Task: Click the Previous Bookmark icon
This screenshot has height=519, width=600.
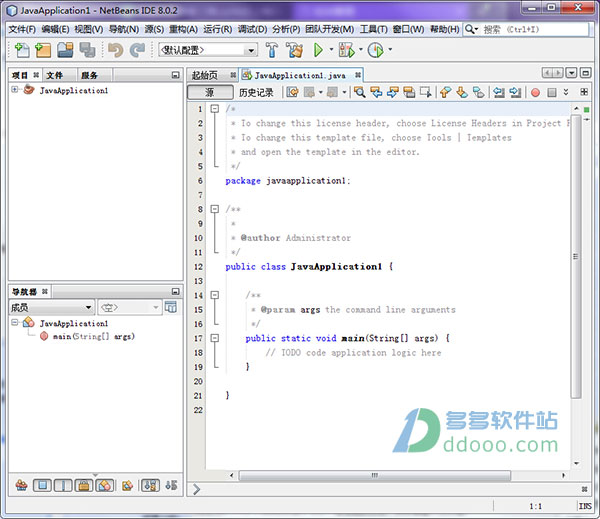Action: (x=445, y=92)
